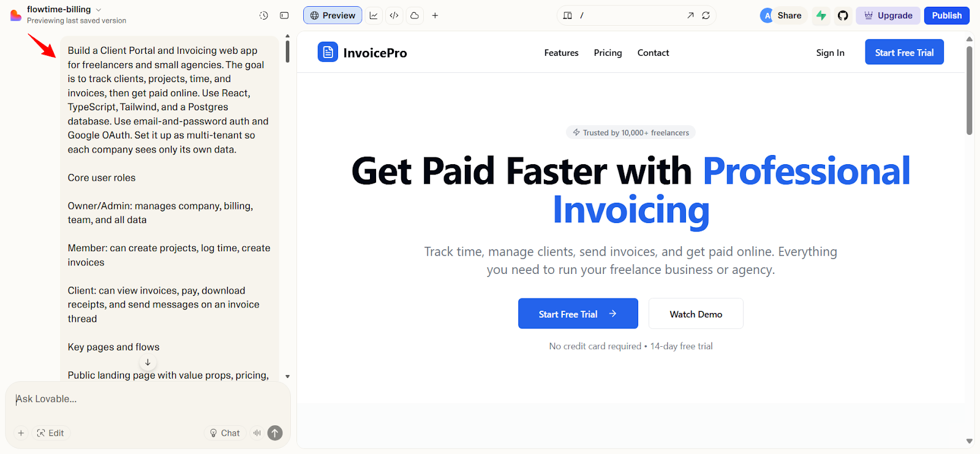Open the analytics chart icon
This screenshot has width=980, height=454.
point(374,15)
